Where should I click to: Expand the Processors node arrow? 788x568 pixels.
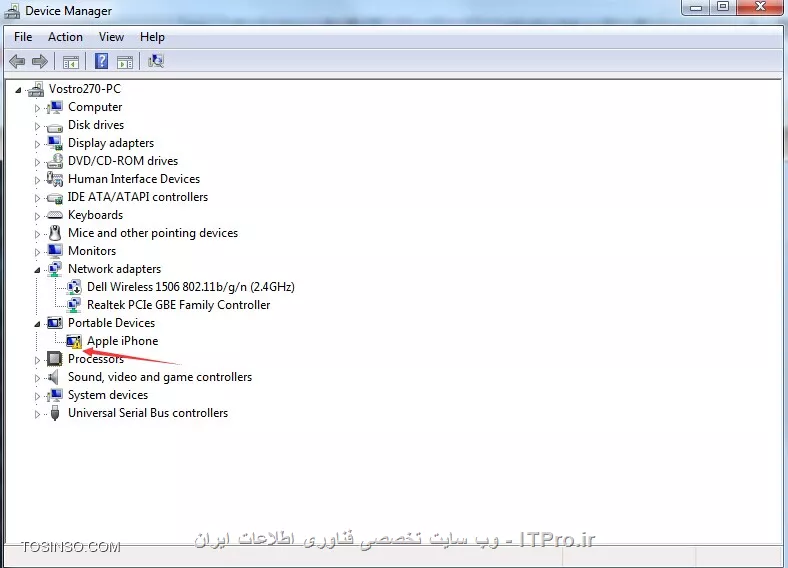pyautogui.click(x=37, y=360)
